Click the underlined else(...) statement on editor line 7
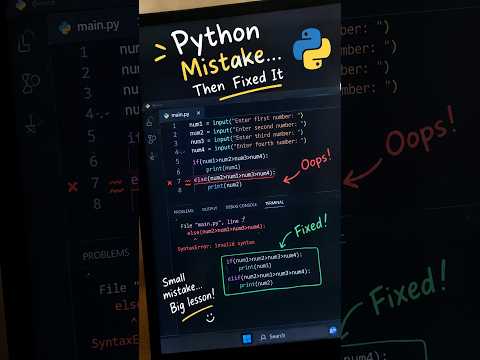The width and height of the screenshot is (480, 360). coord(235,176)
